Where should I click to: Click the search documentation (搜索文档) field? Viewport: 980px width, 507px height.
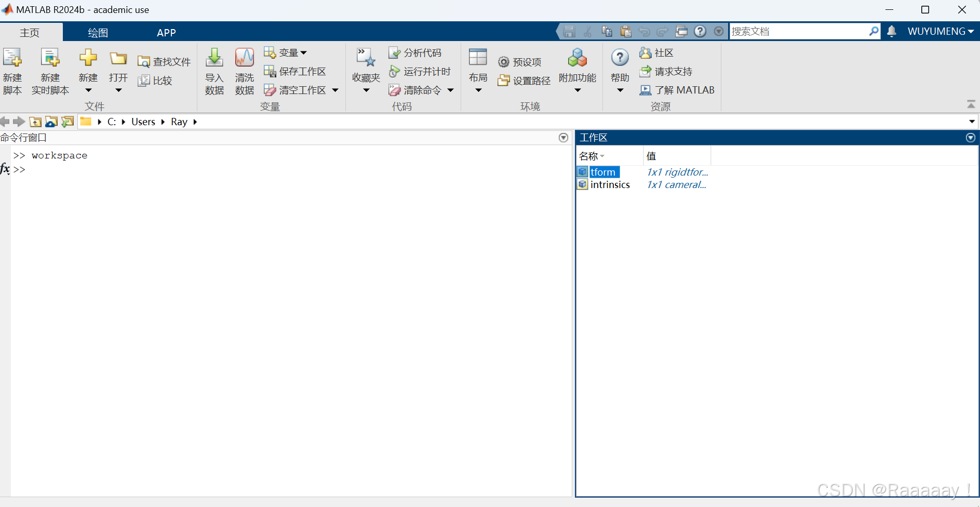(799, 31)
